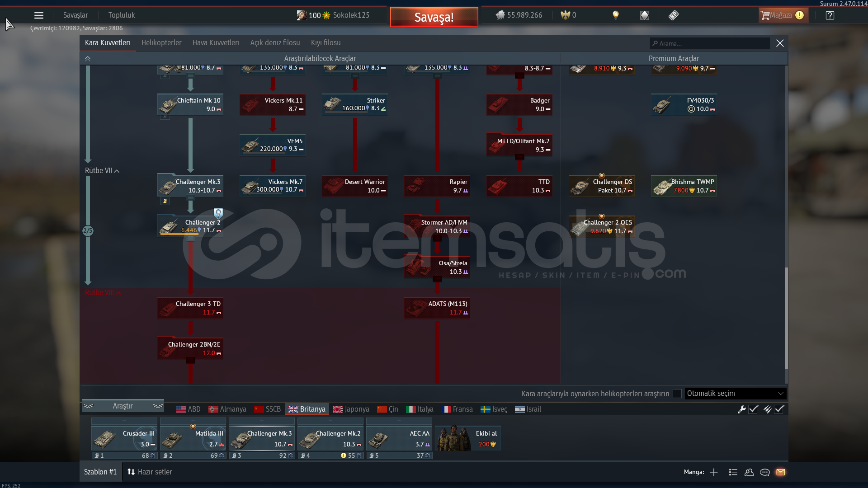Open the Mağaza shop button

coord(783,15)
